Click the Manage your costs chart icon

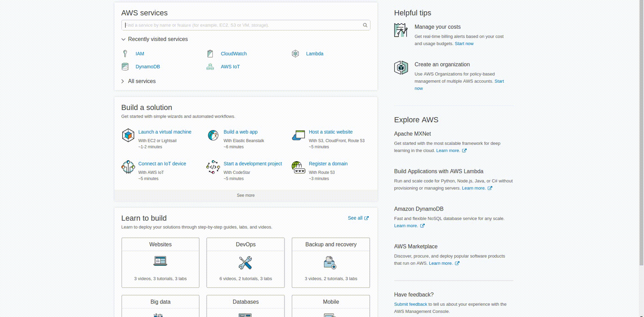tap(401, 30)
